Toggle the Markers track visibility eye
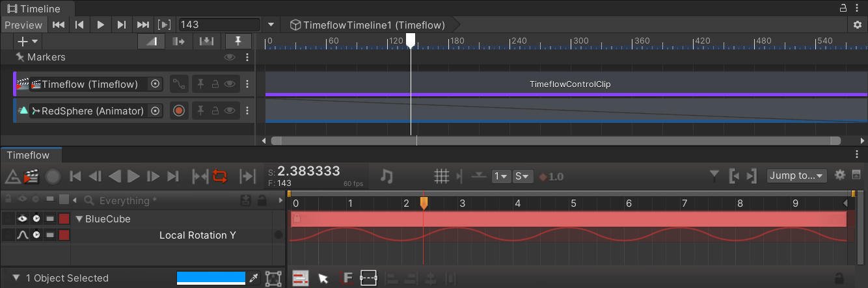This screenshot has width=868, height=288. (229, 57)
